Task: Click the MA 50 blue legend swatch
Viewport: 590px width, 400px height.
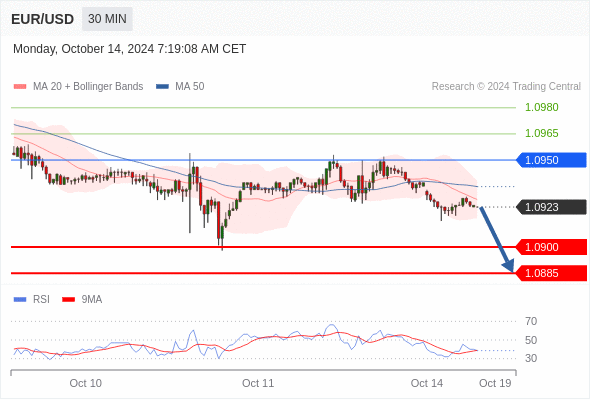Action: click(x=163, y=87)
